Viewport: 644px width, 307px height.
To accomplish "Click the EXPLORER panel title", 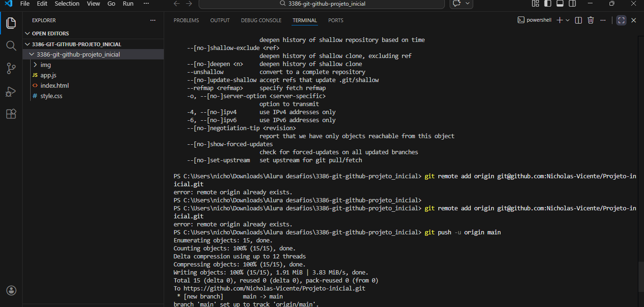I will click(44, 20).
